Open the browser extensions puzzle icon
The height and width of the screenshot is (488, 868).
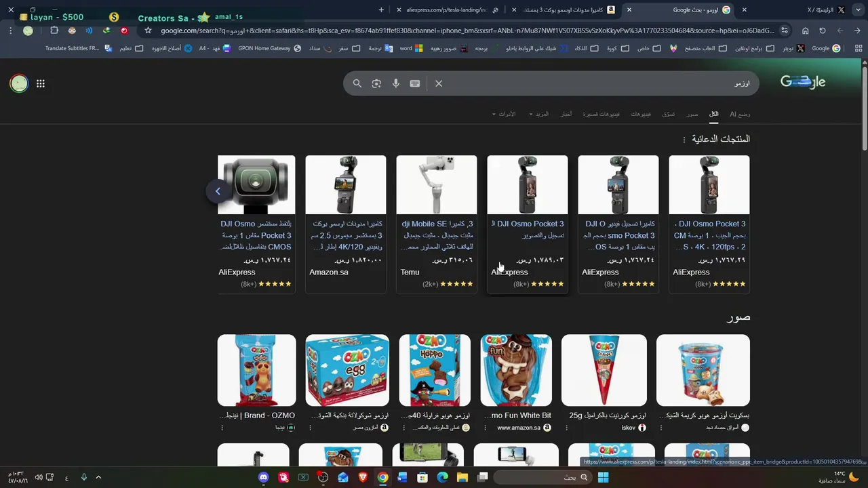(x=54, y=30)
